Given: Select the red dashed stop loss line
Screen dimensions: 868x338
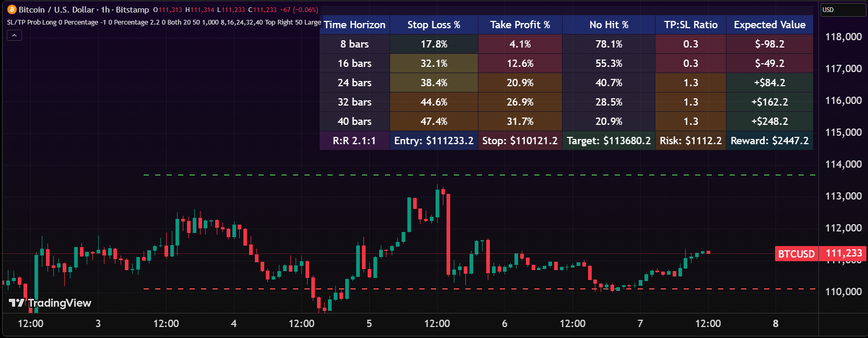Looking at the screenshot, I should [x=479, y=288].
